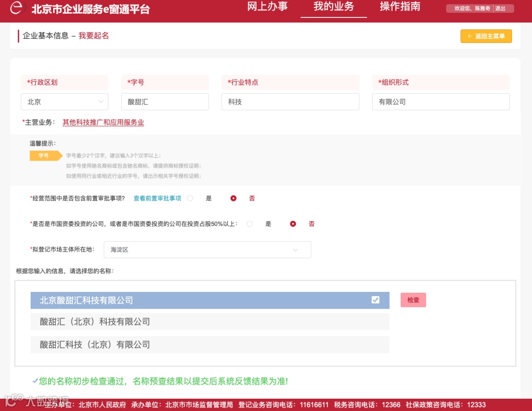Click 查看前置审批事项 link
Screen dimensions: 532x411
157,198
